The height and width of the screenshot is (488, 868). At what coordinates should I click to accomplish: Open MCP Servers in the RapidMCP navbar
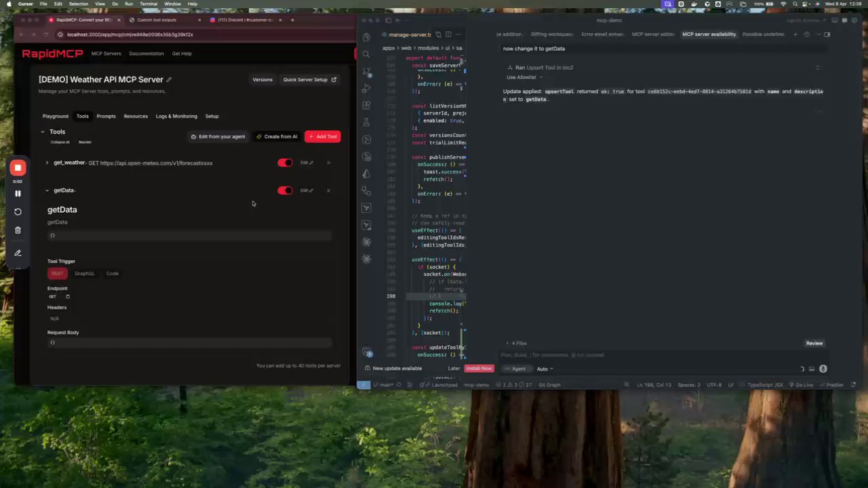[106, 54]
